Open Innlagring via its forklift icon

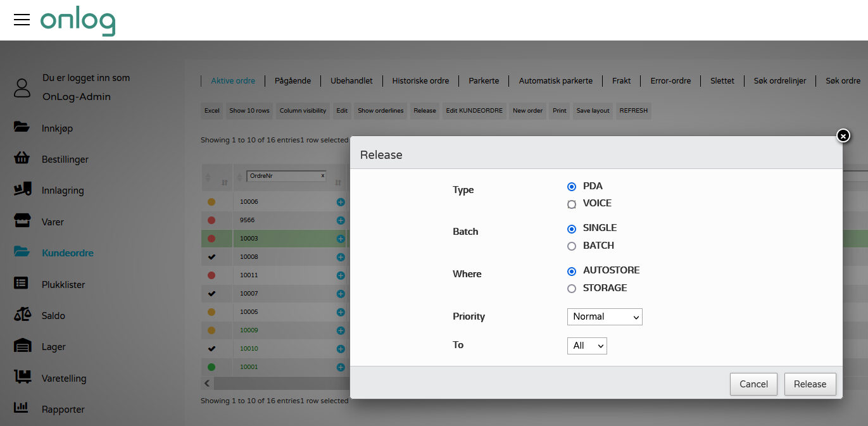22,190
